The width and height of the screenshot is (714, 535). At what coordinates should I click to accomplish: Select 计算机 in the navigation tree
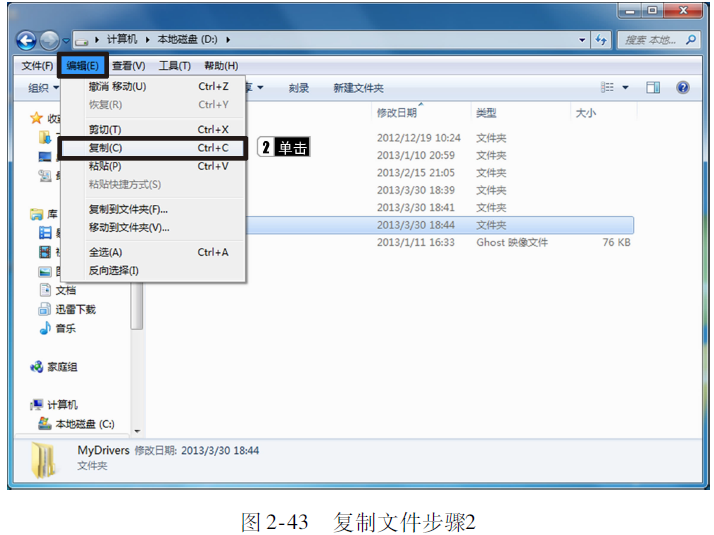[62, 405]
